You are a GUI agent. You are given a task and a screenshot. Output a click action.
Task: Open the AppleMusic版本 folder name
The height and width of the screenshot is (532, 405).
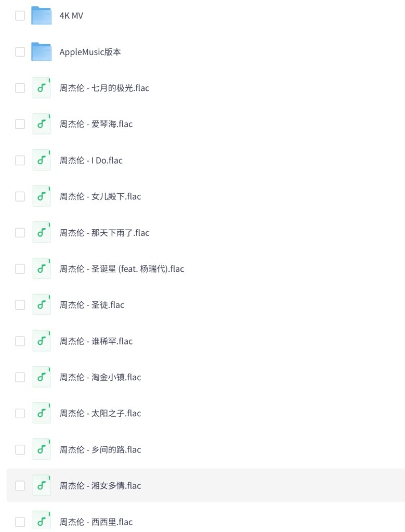point(90,52)
